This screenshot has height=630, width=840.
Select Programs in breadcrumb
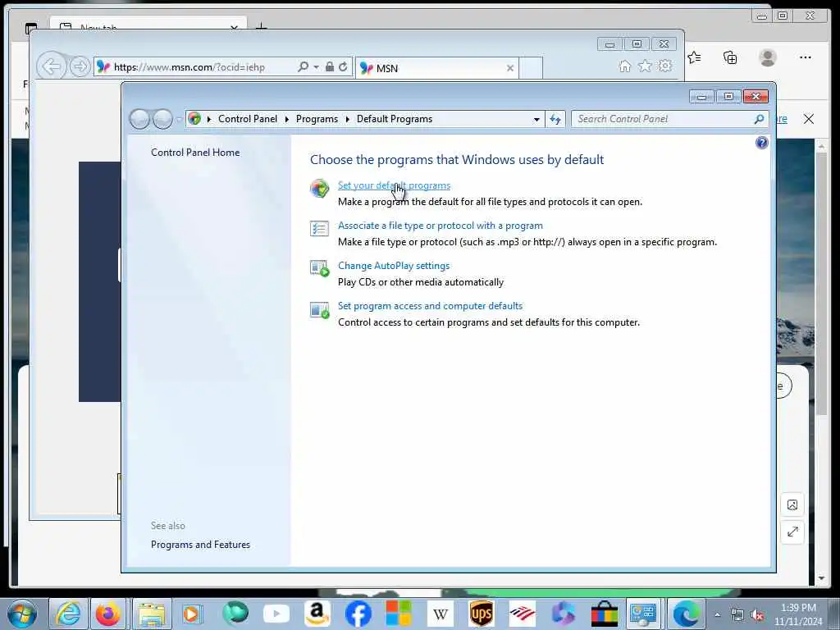point(317,119)
